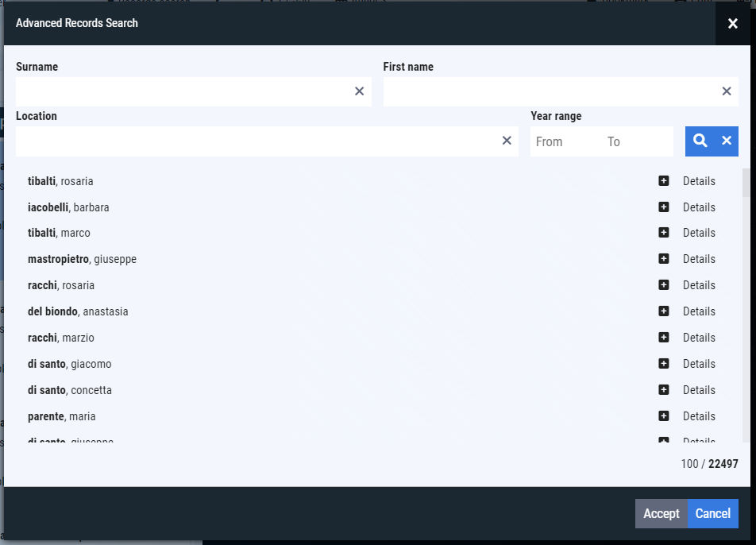756x545 pixels.
Task: Open Details for parente, maria
Action: [x=699, y=416]
